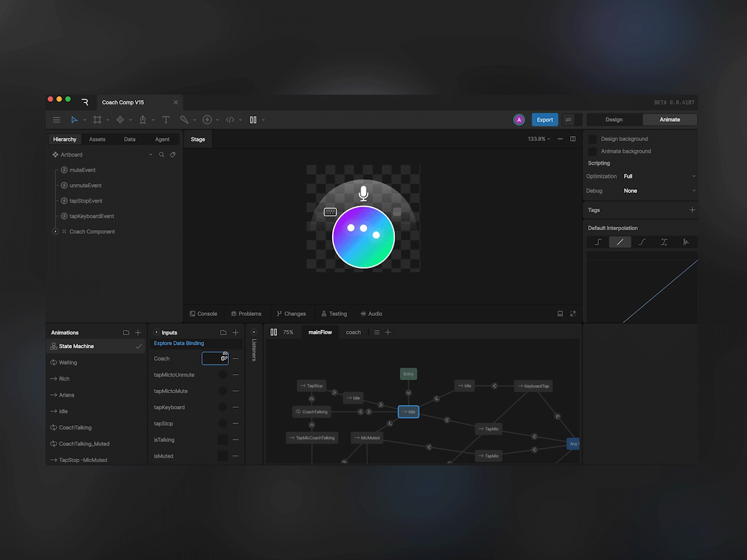The height and width of the screenshot is (560, 747).
Task: Click the swap arrows button beside Export
Action: pos(568,120)
